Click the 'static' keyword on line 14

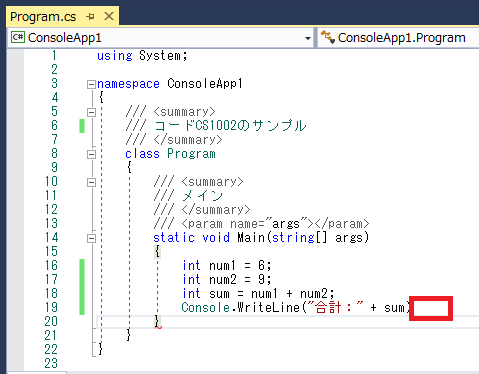click(174, 238)
